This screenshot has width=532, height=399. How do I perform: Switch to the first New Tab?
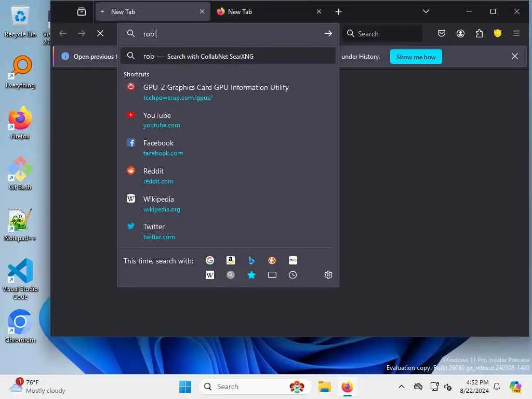153,11
